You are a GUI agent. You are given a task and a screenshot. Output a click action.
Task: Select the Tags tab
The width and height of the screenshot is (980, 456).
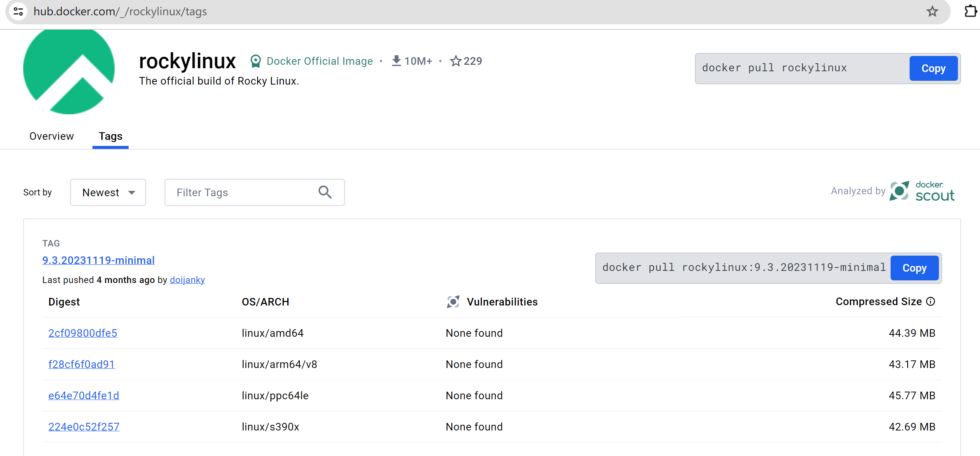click(110, 136)
